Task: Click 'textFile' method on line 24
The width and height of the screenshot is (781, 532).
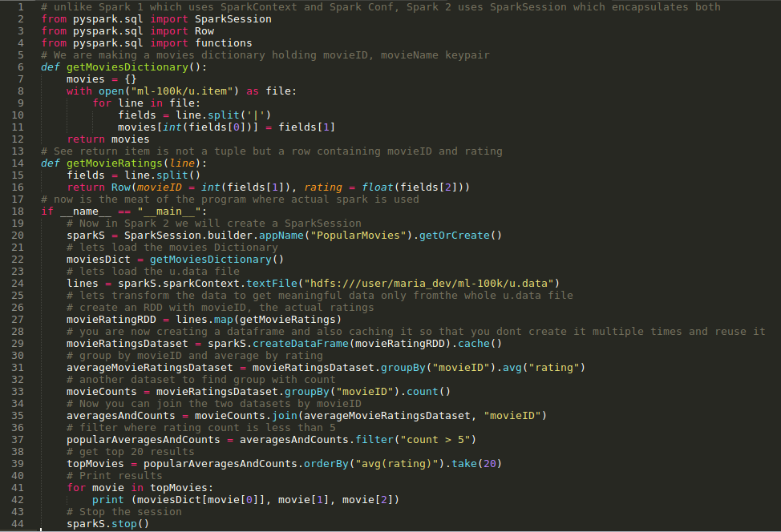Action: click(x=272, y=283)
